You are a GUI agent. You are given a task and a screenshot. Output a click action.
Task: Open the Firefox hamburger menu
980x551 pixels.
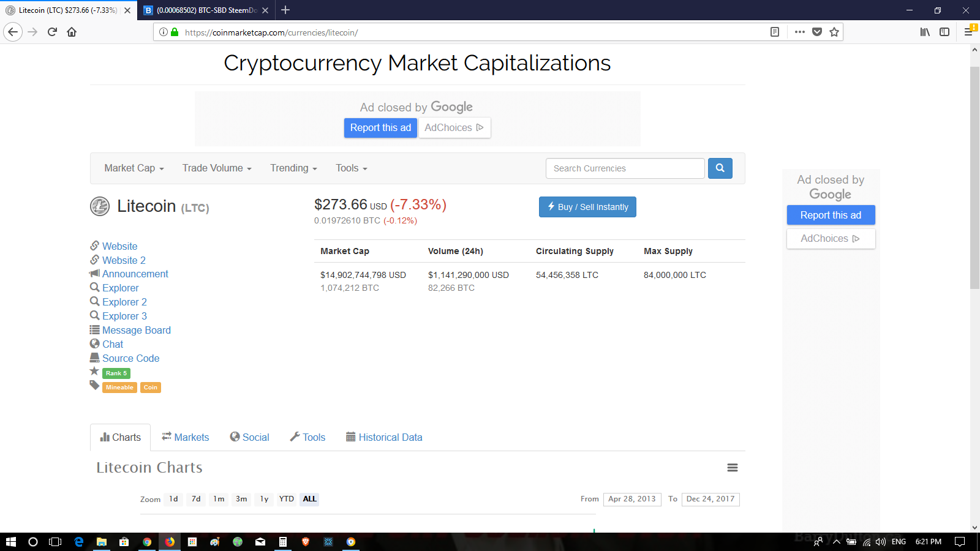pos(969,32)
